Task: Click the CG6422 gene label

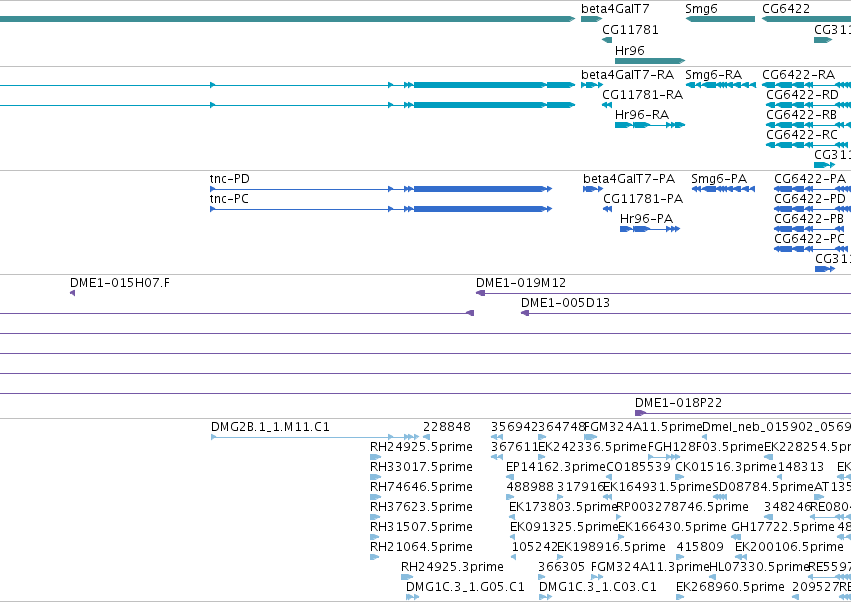Action: click(x=786, y=9)
